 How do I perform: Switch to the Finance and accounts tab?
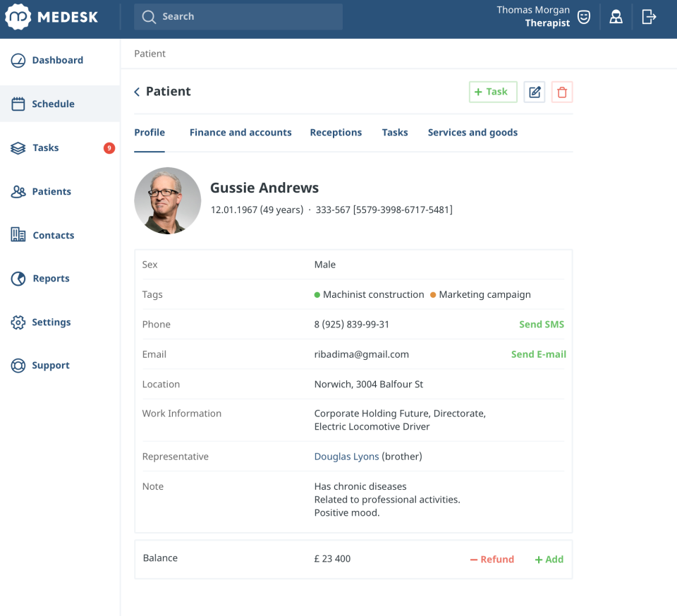coord(240,132)
